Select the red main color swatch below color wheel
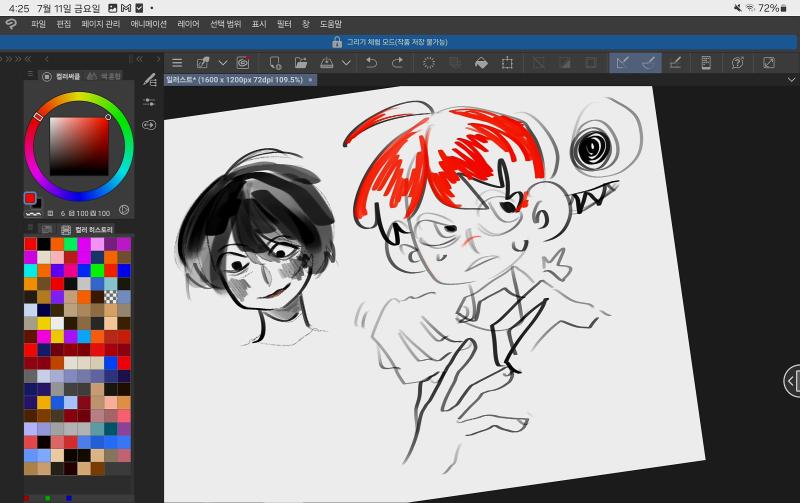 click(30, 198)
